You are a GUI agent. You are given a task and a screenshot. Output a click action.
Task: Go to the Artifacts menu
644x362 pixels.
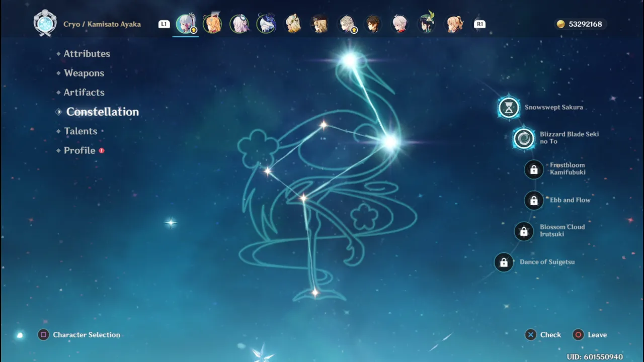pos(84,92)
